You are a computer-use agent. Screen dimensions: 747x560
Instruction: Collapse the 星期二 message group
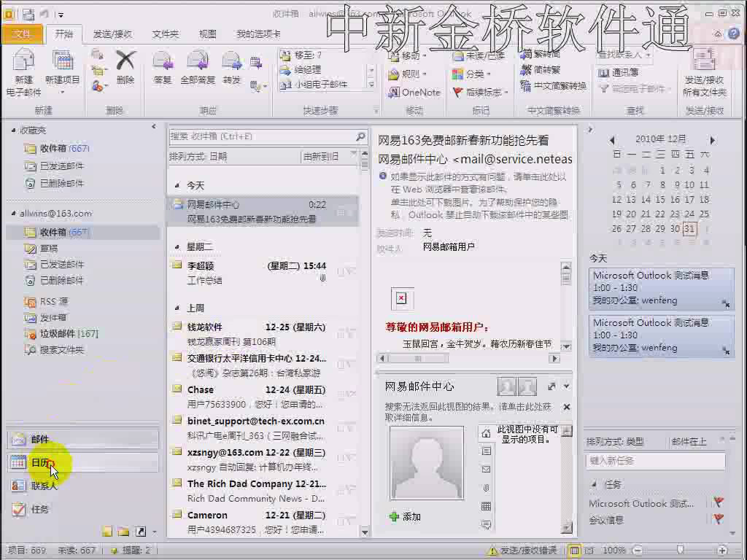tap(177, 246)
